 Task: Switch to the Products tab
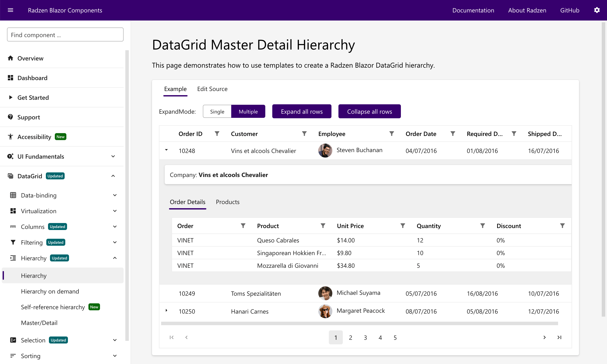tap(228, 201)
